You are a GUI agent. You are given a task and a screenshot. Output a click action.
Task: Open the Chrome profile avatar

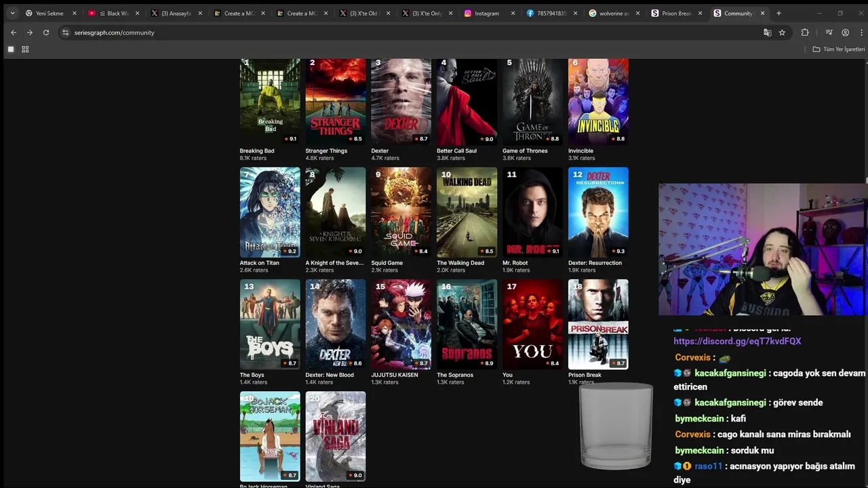845,33
